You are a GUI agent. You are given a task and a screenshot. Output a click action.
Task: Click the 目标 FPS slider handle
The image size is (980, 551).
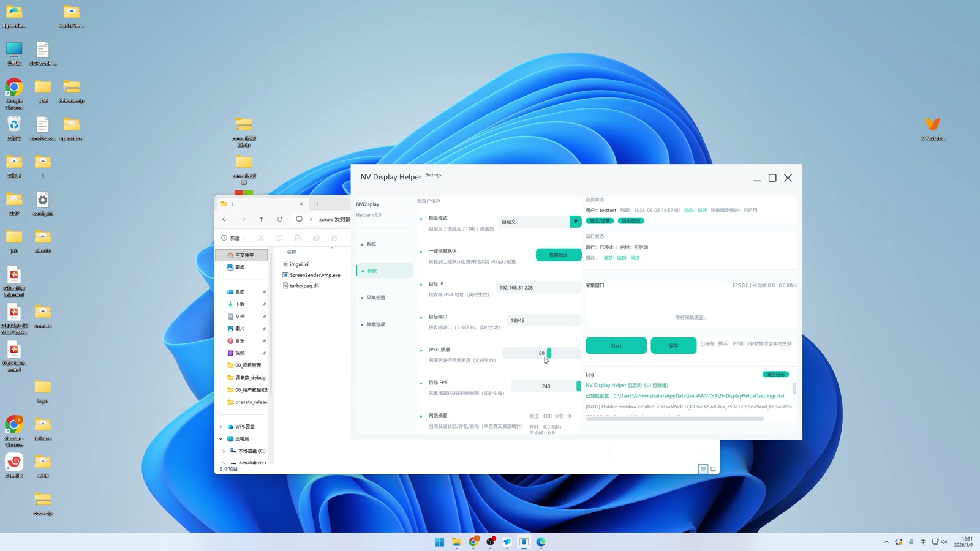coord(579,386)
